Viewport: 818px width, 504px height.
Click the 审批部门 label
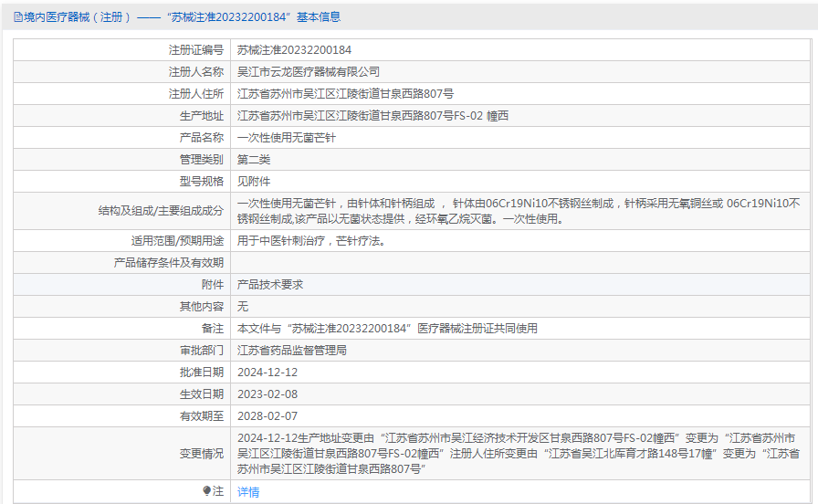202,351
